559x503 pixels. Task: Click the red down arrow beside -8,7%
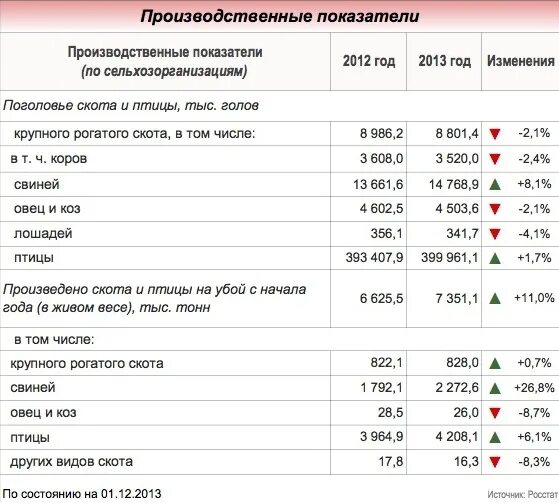tap(495, 413)
